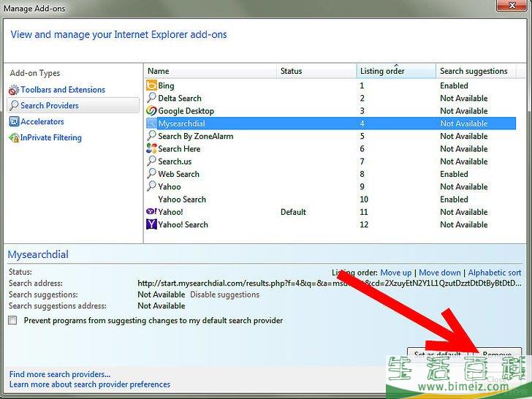Check Prevent programs from suggesting changes

pos(12,320)
